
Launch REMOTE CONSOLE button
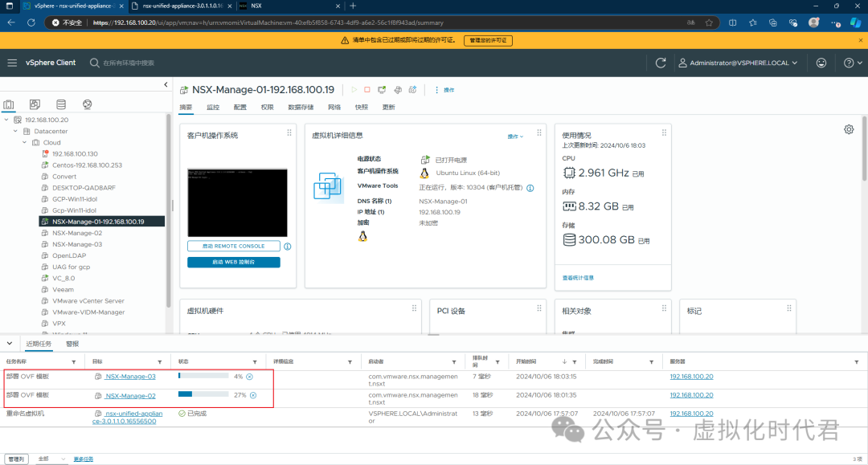click(x=234, y=246)
